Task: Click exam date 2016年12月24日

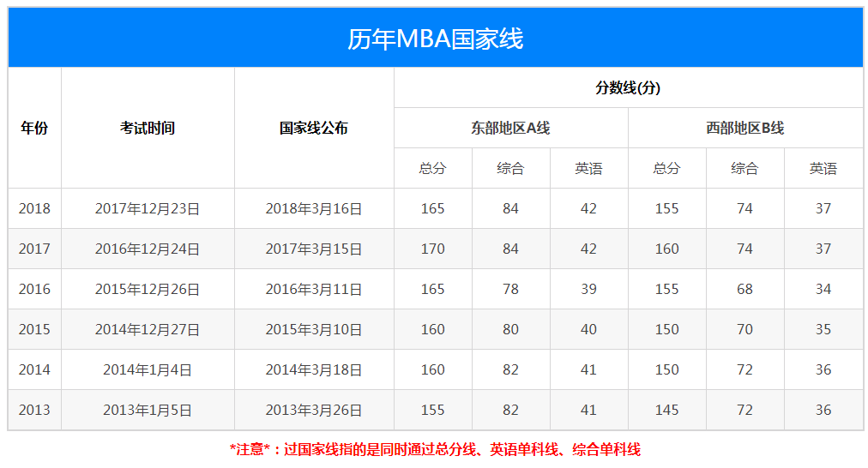Action: (148, 249)
